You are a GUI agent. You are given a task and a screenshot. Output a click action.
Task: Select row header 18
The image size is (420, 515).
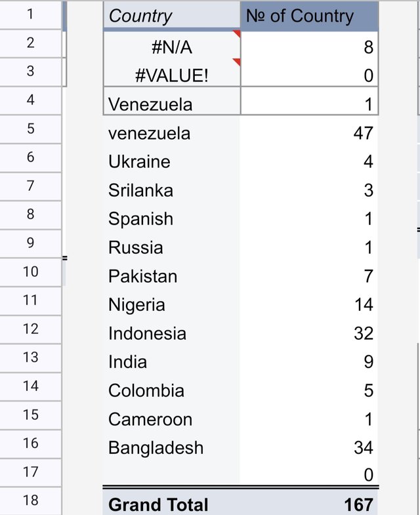pyautogui.click(x=30, y=501)
